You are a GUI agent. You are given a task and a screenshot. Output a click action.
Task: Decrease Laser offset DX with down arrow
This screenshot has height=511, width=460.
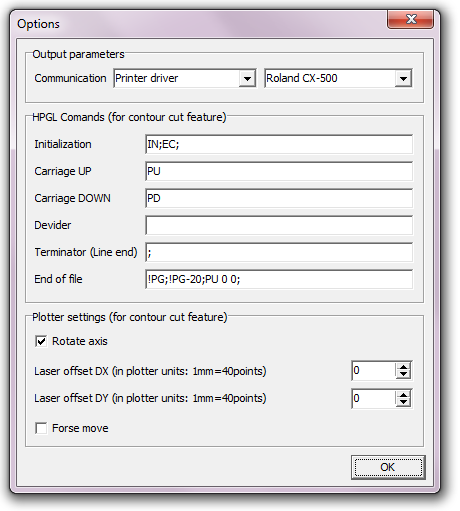pos(403,374)
